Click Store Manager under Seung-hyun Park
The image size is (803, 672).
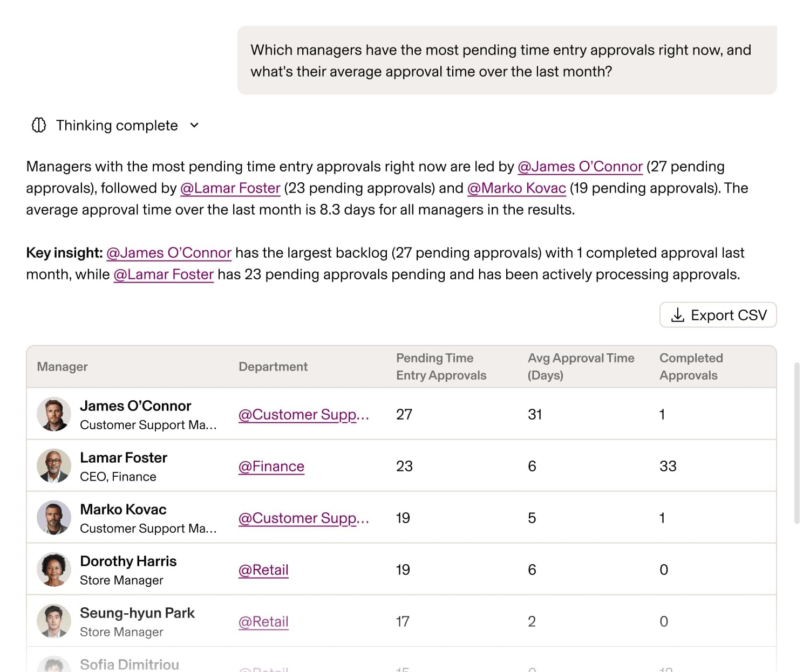pyautogui.click(x=121, y=632)
